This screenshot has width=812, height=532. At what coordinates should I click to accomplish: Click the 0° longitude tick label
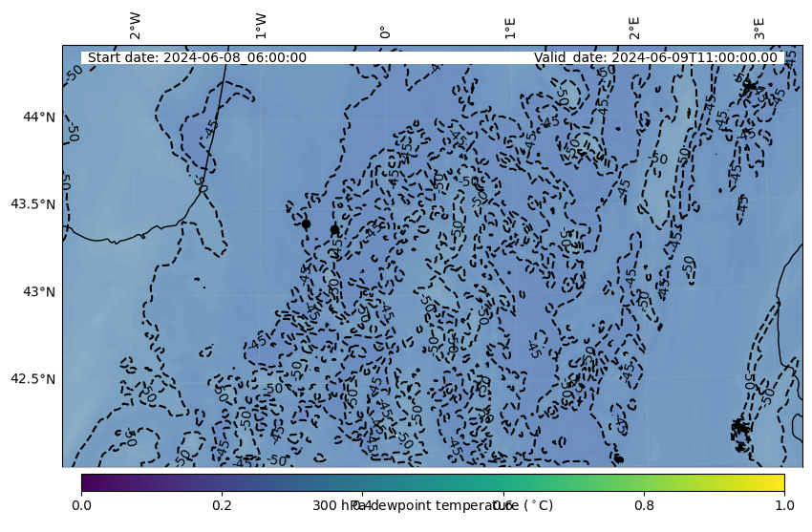[385, 32]
